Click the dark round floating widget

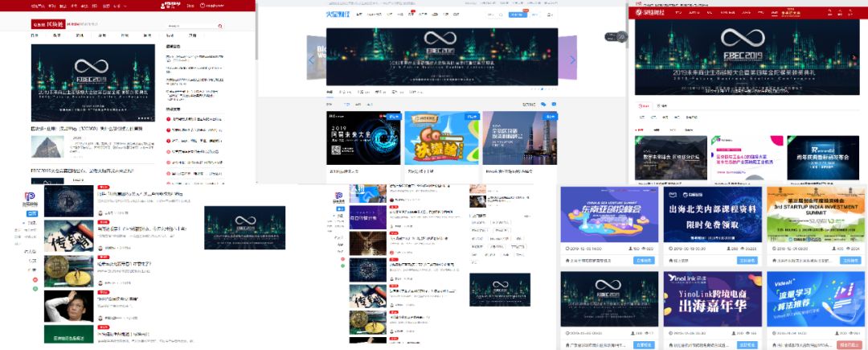point(620,36)
